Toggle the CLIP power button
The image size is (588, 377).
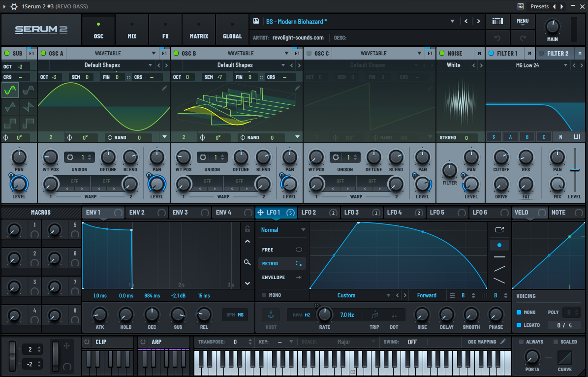87,342
